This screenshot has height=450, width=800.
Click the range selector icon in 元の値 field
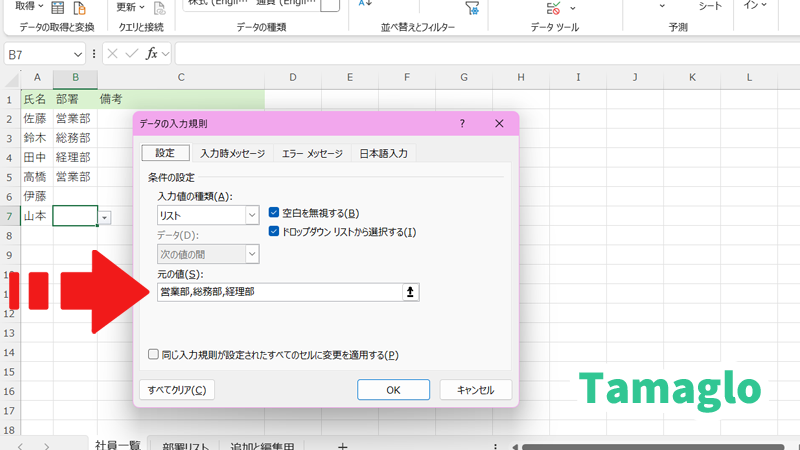[x=410, y=292]
